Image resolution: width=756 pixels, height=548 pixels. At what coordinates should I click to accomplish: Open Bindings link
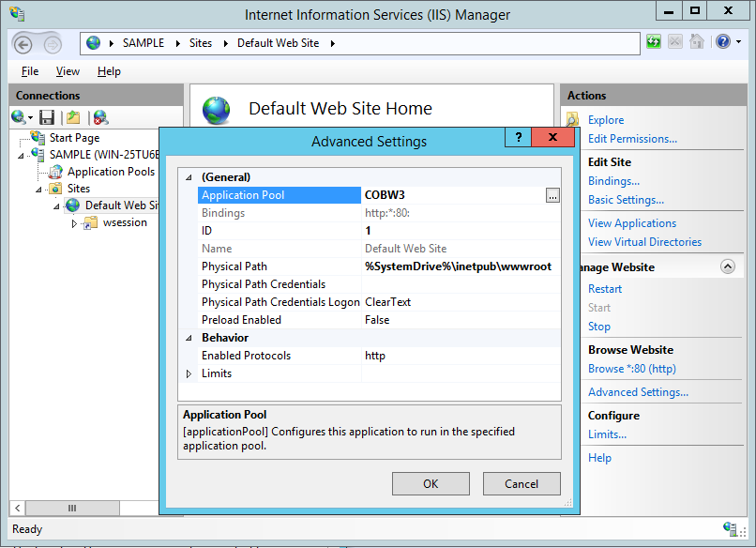[613, 181]
